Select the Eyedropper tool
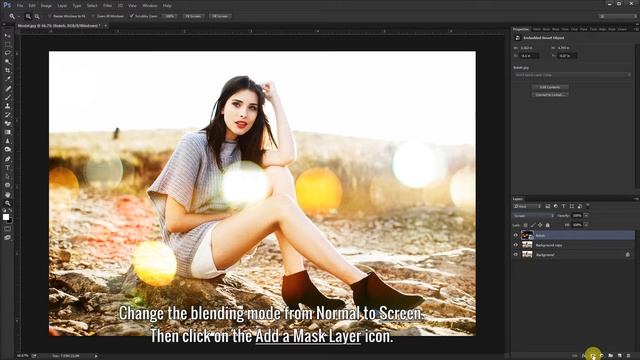This screenshot has height=360, width=640. click(x=7, y=79)
